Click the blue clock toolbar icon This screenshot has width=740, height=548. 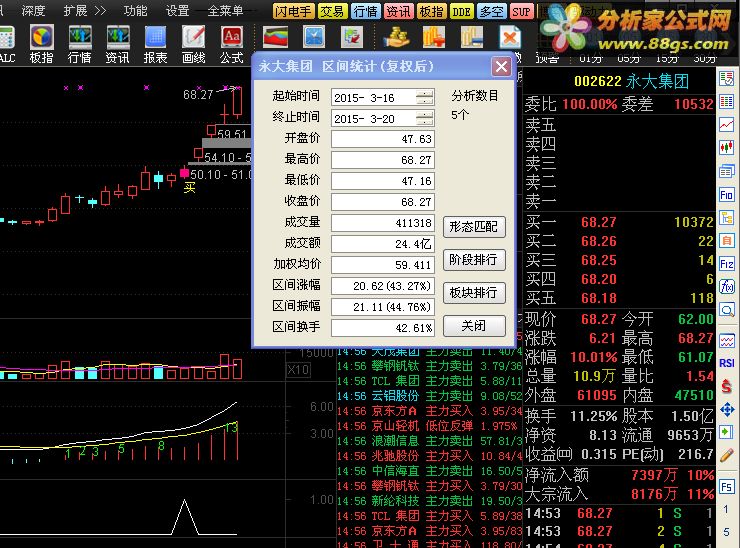[x=314, y=37]
